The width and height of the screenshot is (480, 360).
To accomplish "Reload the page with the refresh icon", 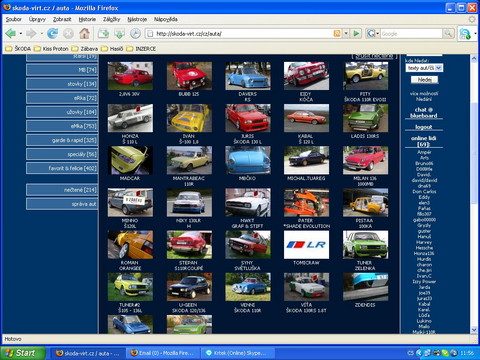I will (x=52, y=33).
